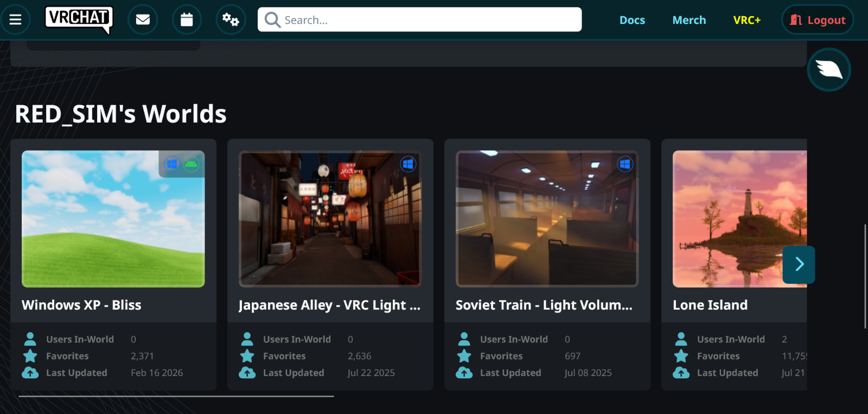Open Soviet Train - Light Volum... title link

(x=544, y=305)
